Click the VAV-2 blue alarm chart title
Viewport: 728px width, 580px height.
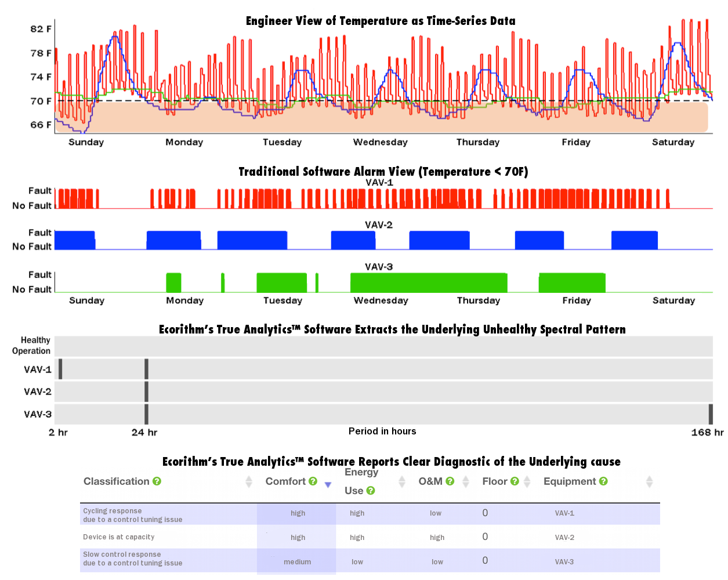coord(379,225)
